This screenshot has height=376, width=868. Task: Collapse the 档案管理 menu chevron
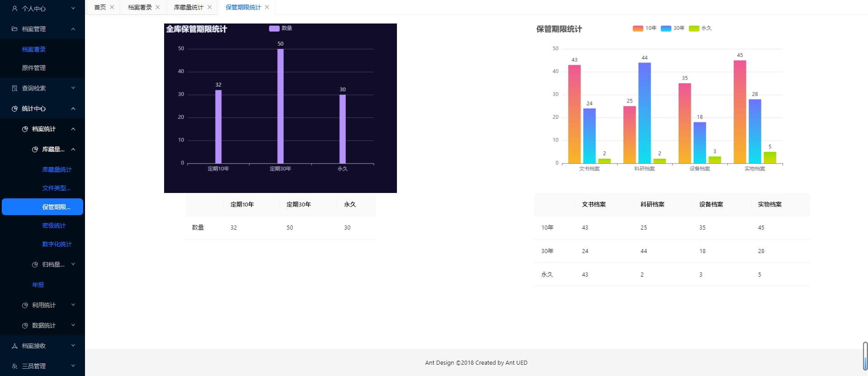[73, 29]
